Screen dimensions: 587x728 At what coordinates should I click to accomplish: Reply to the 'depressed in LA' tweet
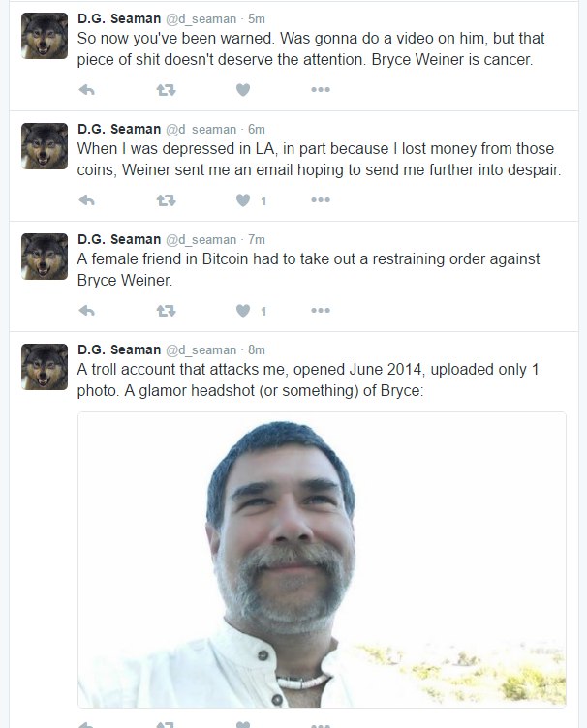tap(87, 200)
